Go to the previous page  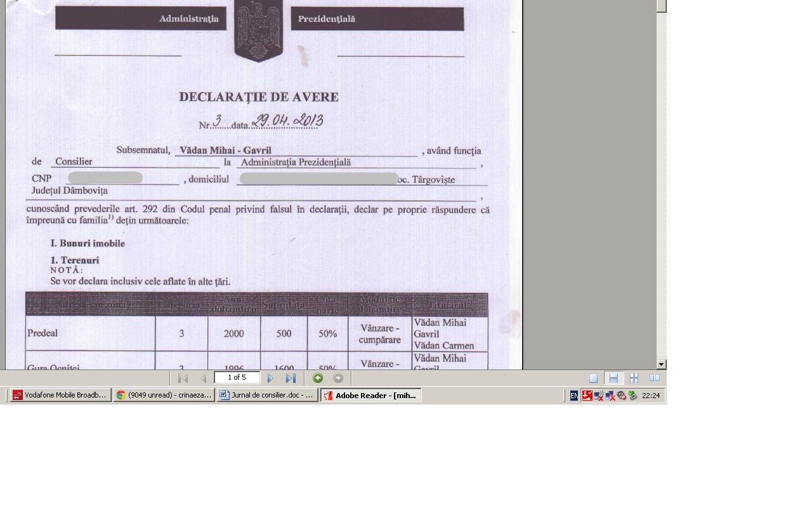203,378
